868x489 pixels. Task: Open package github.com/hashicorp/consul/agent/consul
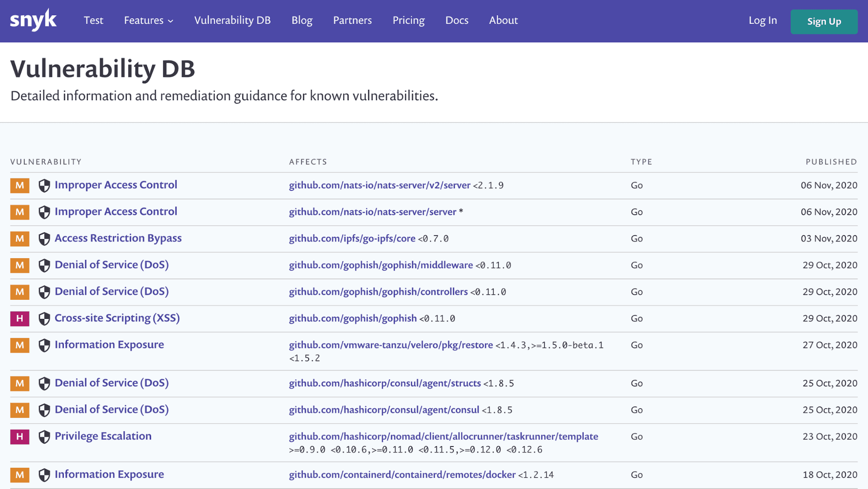coord(384,410)
